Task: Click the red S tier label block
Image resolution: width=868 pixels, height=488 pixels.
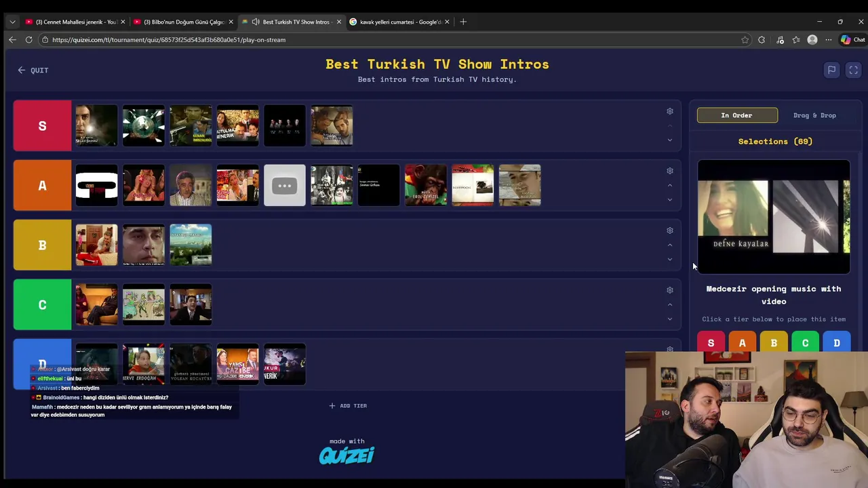Action: tap(42, 125)
